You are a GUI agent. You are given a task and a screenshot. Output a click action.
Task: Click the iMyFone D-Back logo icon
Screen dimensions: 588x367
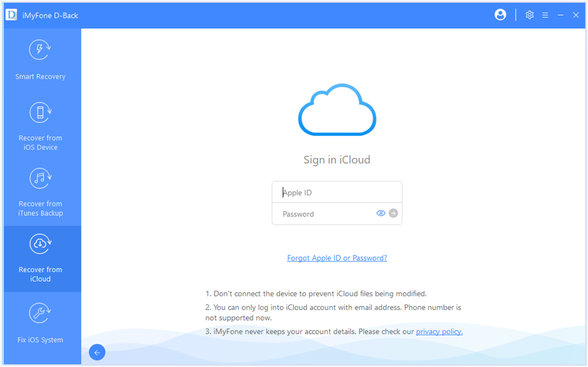[11, 15]
